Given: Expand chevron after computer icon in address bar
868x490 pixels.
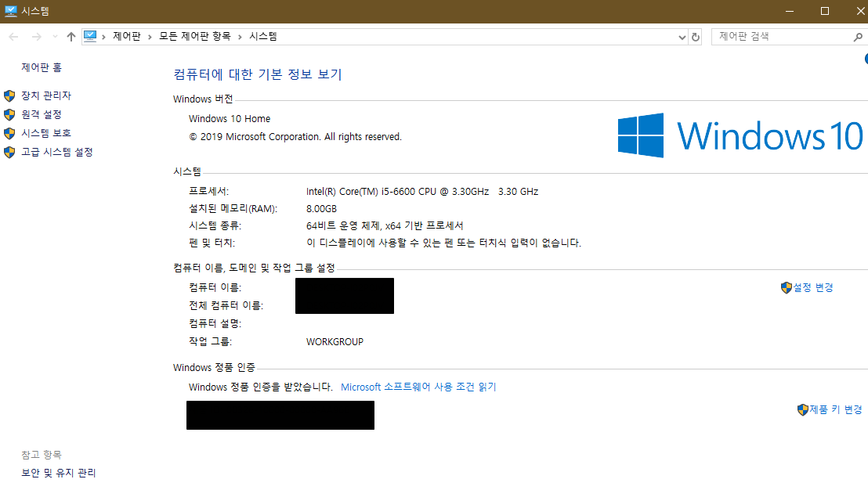Looking at the screenshot, I should (103, 37).
